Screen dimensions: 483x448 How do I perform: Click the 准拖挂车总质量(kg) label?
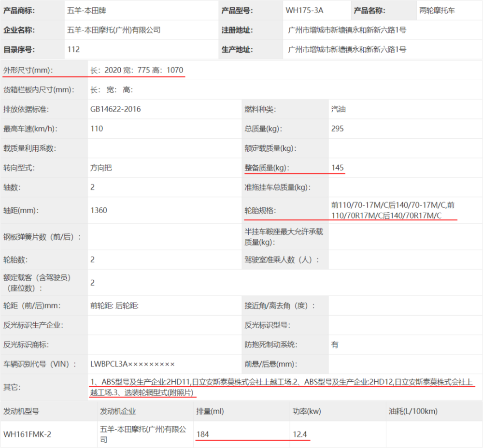tap(278, 188)
